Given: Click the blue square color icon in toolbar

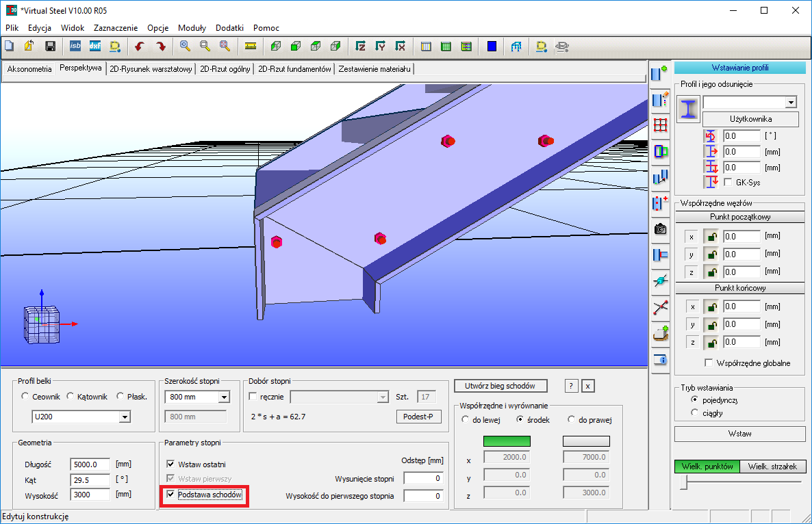Looking at the screenshot, I should point(492,47).
